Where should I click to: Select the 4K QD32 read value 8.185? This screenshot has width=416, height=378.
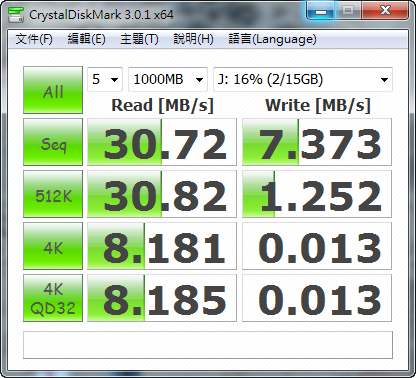point(162,298)
